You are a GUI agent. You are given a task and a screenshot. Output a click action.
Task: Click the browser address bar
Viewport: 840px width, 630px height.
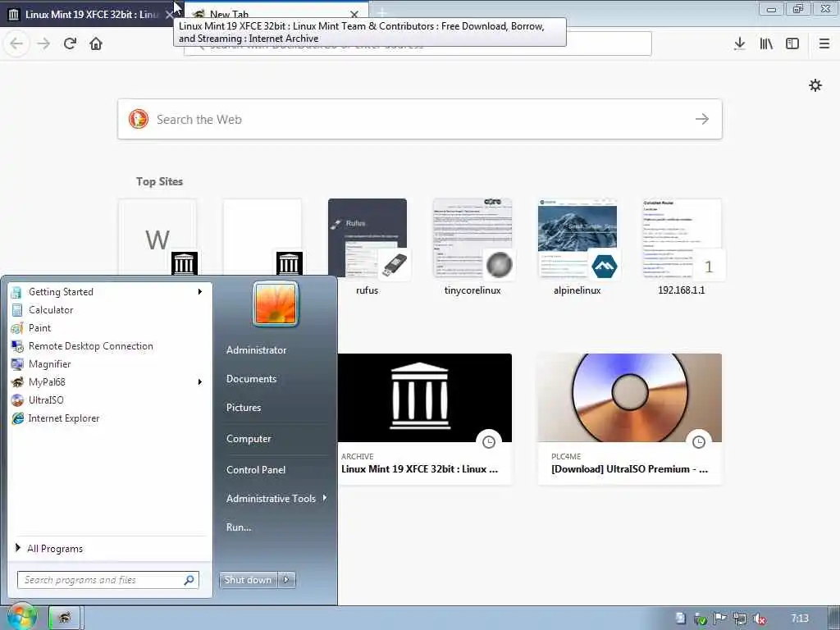pos(418,43)
